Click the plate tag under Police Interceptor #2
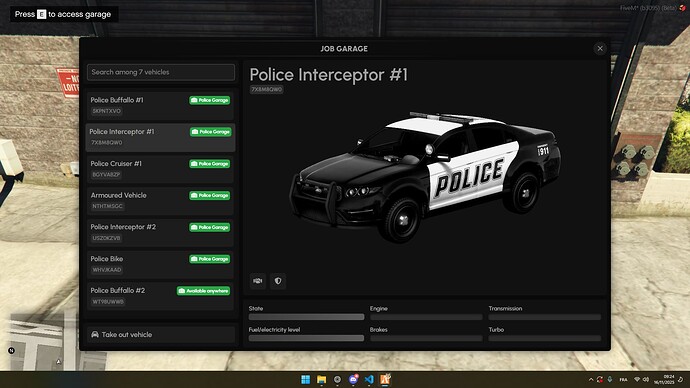 click(106, 238)
